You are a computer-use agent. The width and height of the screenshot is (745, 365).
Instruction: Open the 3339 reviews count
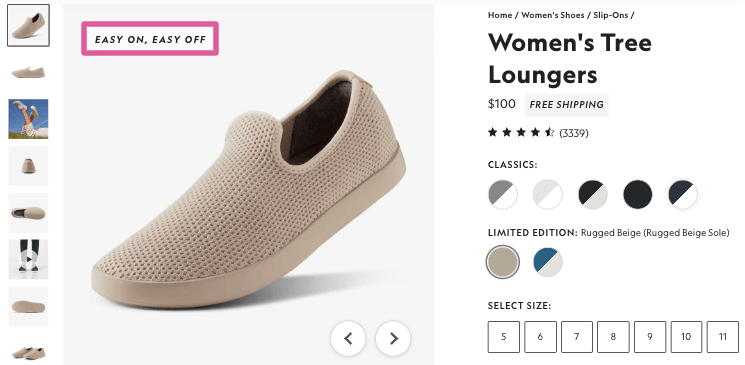[x=574, y=133]
